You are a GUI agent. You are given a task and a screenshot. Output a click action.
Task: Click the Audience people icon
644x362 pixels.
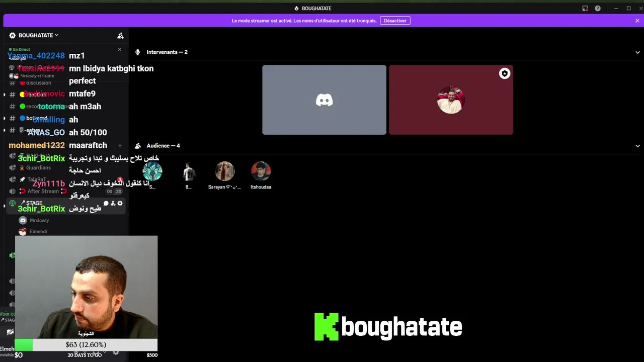(137, 146)
